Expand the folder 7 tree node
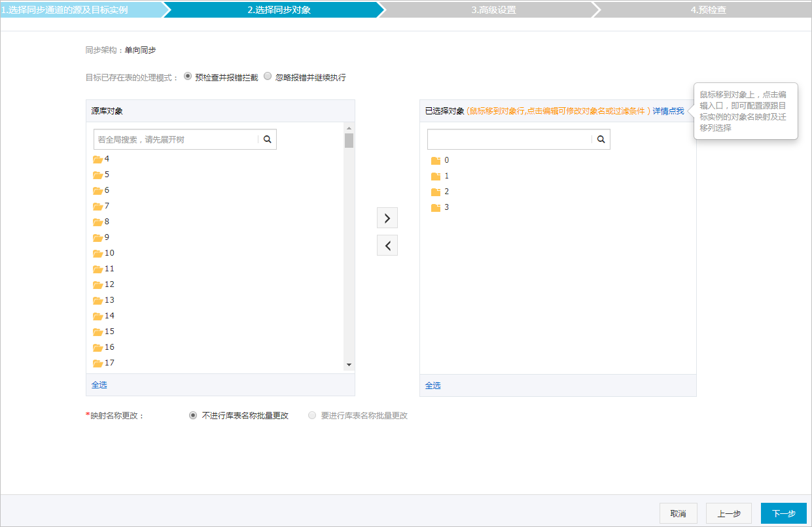 pyautogui.click(x=104, y=206)
